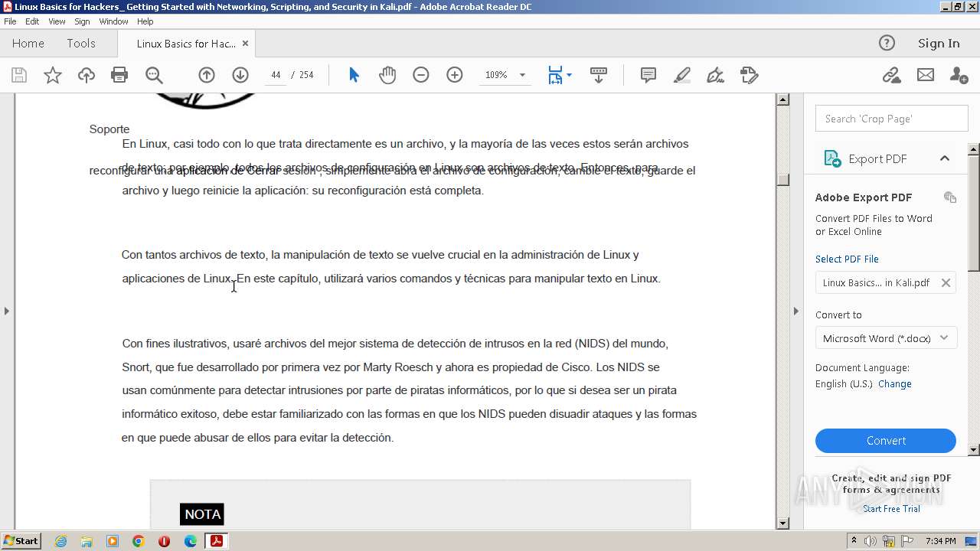Screen dimensions: 980x551
Task: Toggle the Read mode scrolling icon
Action: (x=599, y=75)
